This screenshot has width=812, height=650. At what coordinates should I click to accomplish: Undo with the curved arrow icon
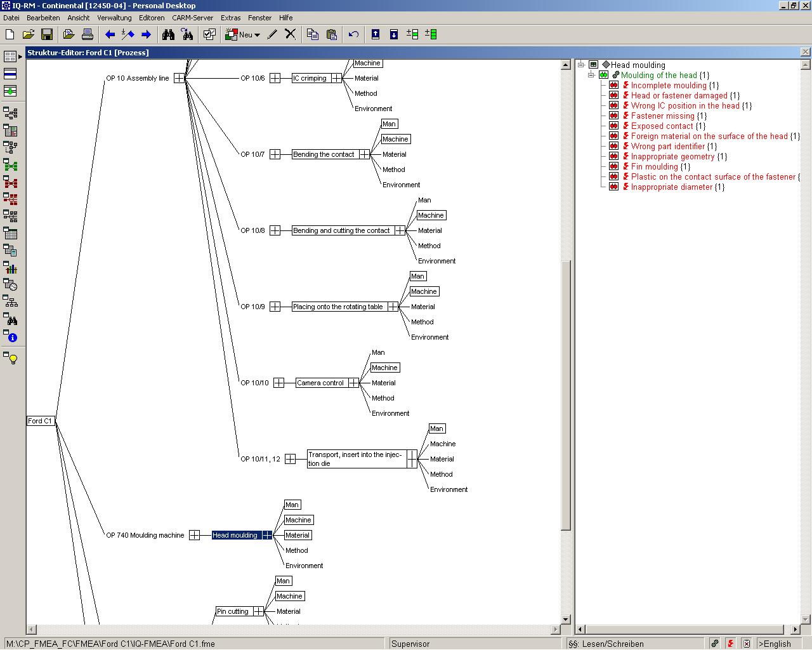tap(353, 34)
